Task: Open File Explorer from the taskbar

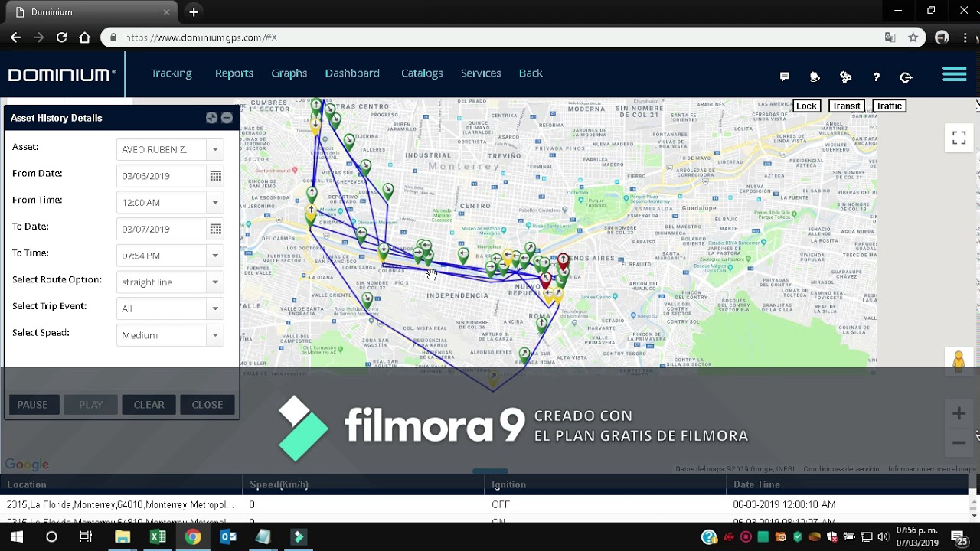Action: click(122, 536)
